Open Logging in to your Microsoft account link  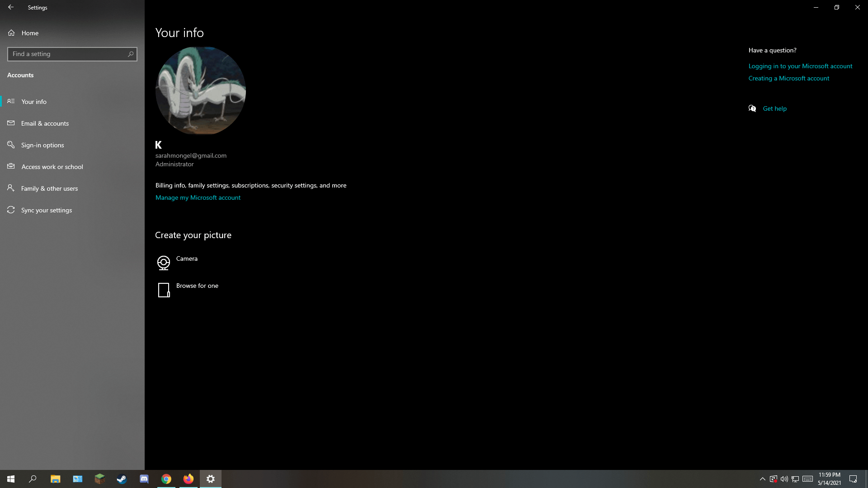[x=800, y=66]
